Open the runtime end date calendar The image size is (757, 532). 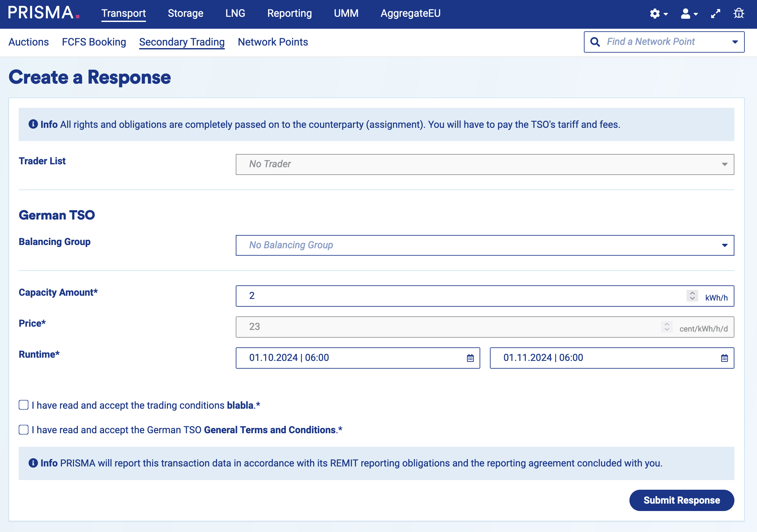click(724, 358)
